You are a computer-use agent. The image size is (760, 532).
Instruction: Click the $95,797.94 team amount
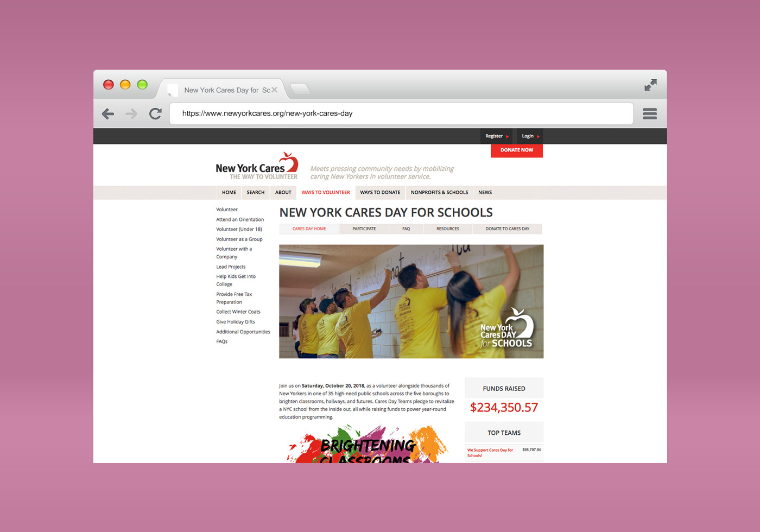tap(531, 450)
